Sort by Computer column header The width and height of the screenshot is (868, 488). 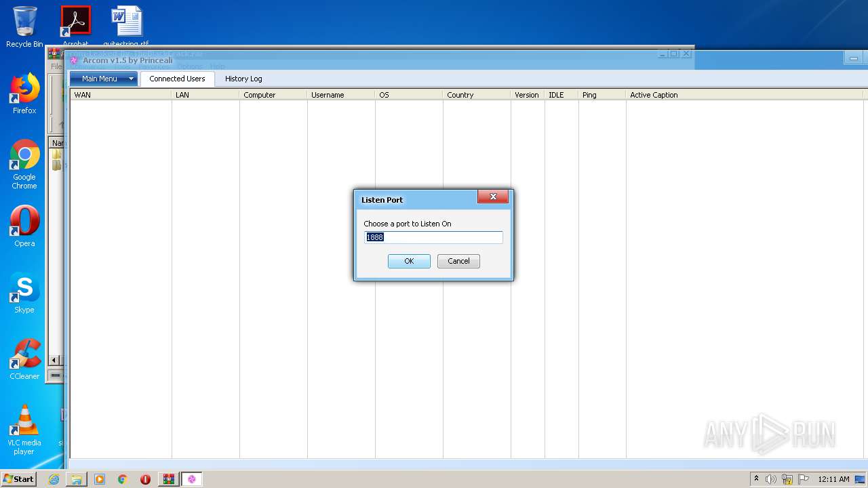(x=273, y=95)
